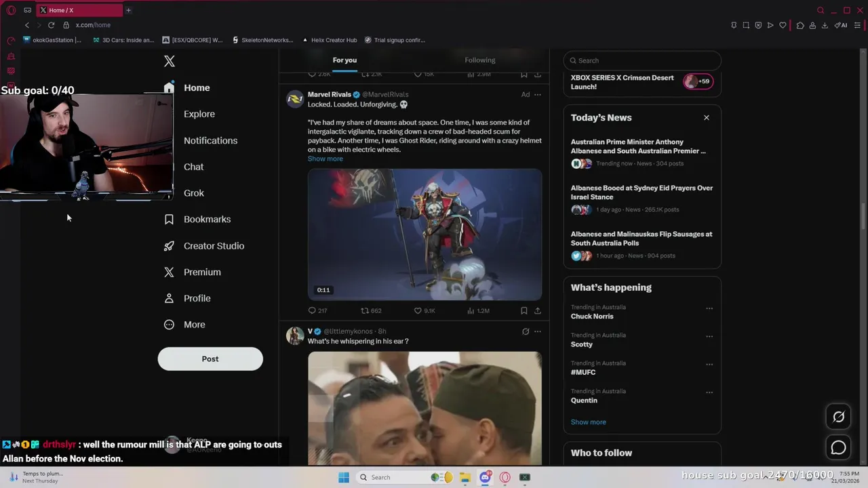Open the #MUFC trending topic
The image size is (868, 488).
tap(583, 372)
